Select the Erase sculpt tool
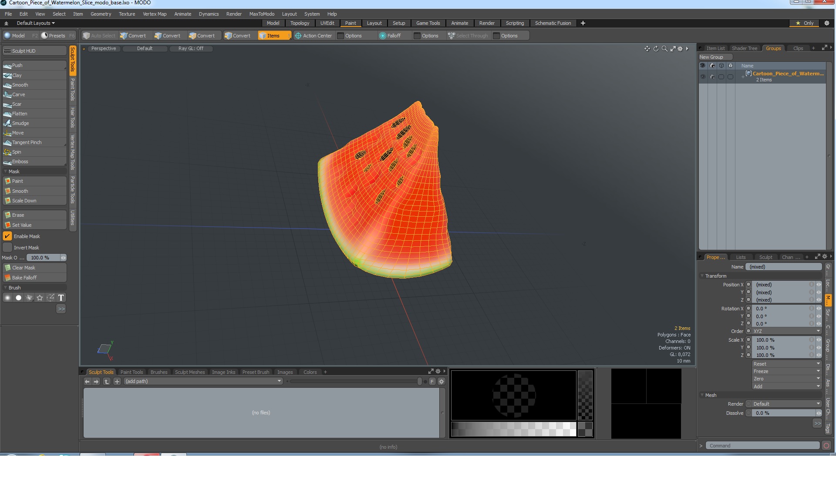This screenshot has width=836, height=504. 34,215
